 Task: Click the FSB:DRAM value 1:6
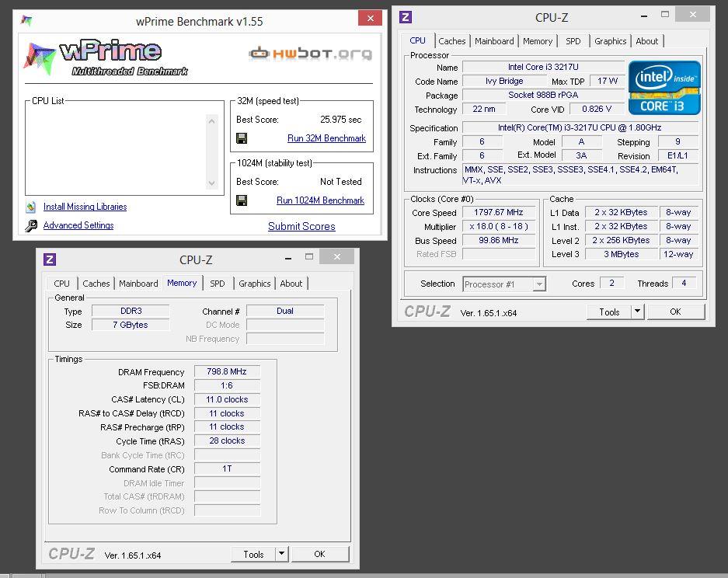click(227, 385)
